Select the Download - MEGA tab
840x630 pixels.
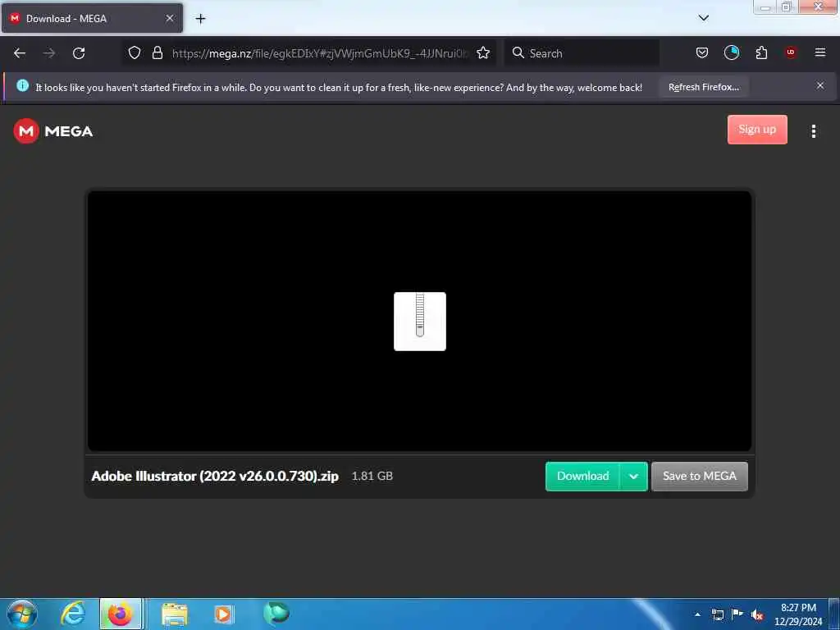(x=92, y=18)
